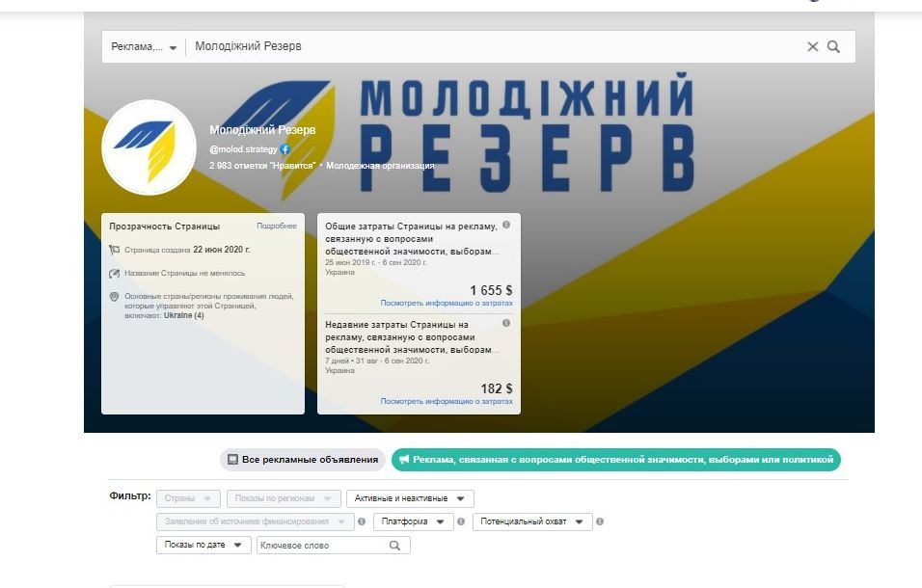Open spend info link under 1 655 $
The height and width of the screenshot is (588, 922).
click(447, 303)
